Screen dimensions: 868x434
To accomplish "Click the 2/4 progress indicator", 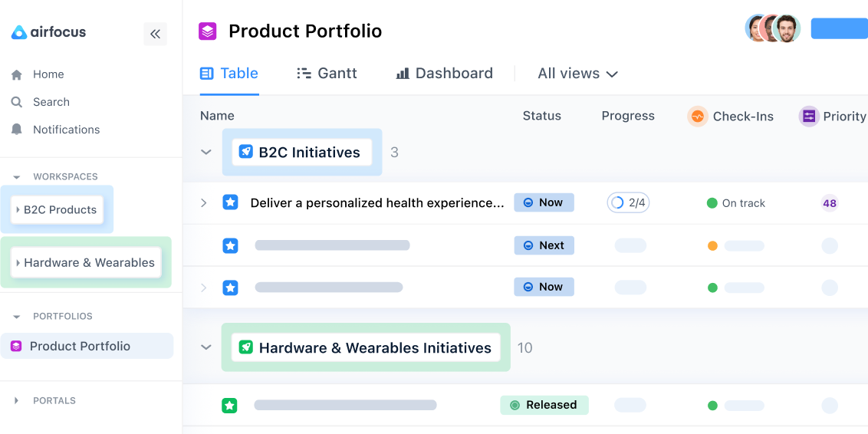I will tap(628, 203).
